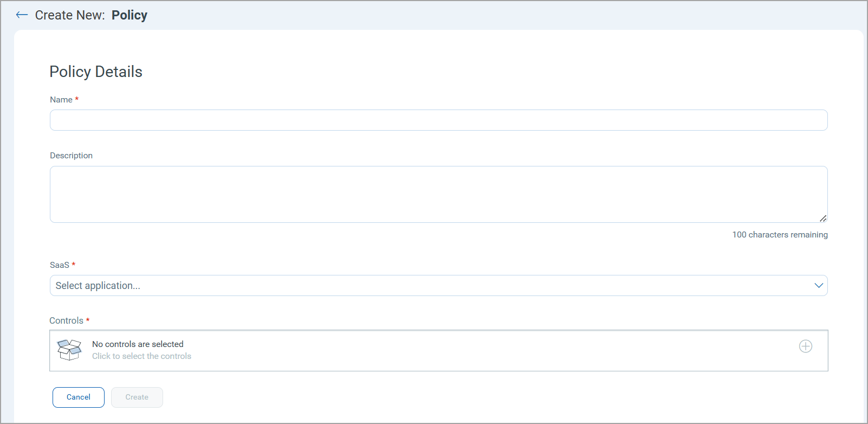Click inside the Name input field

(438, 120)
